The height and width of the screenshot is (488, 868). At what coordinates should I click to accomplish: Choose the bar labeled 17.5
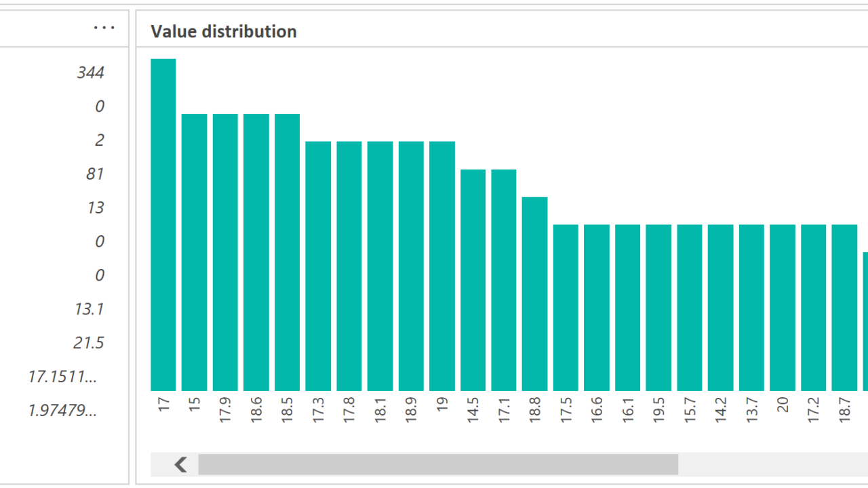coord(566,308)
